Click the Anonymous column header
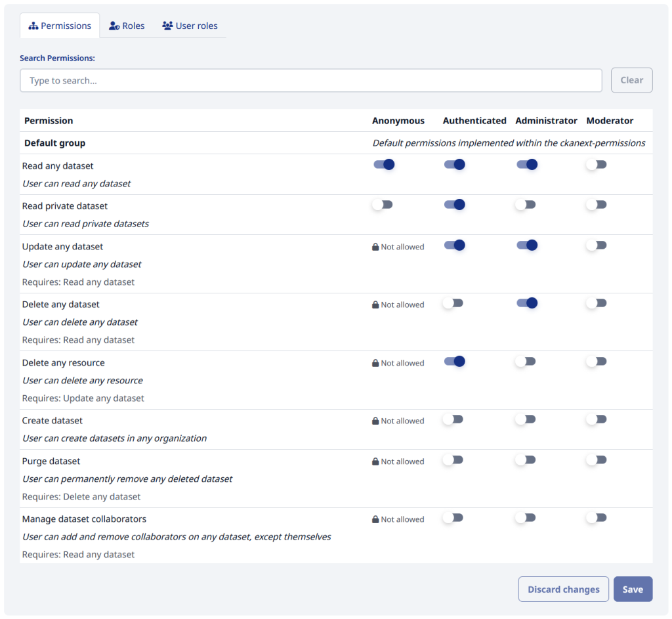This screenshot has width=672, height=619. [398, 121]
